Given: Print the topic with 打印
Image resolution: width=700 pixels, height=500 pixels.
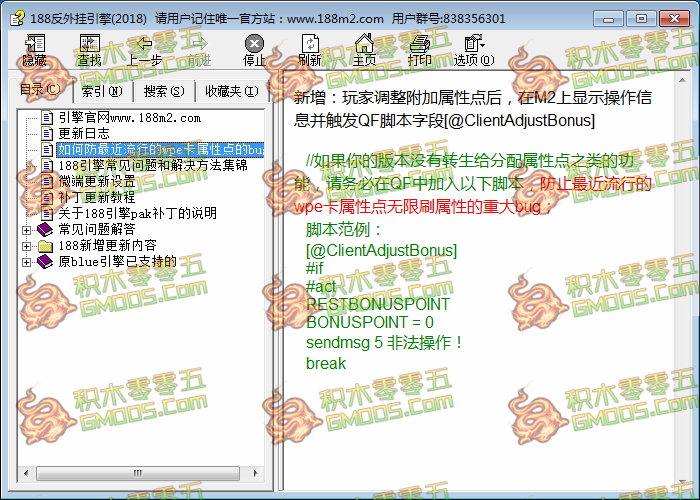Looking at the screenshot, I should (419, 50).
